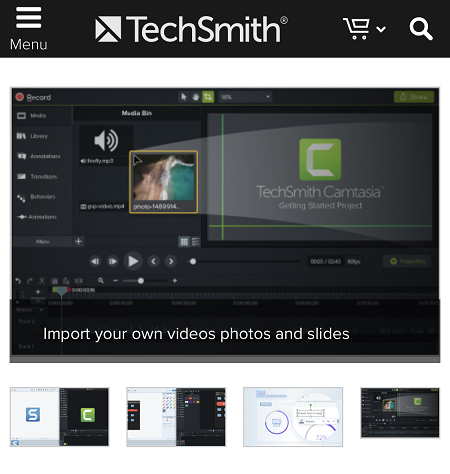
Task: Go to the TechSmith logo homepage
Action: point(191,29)
